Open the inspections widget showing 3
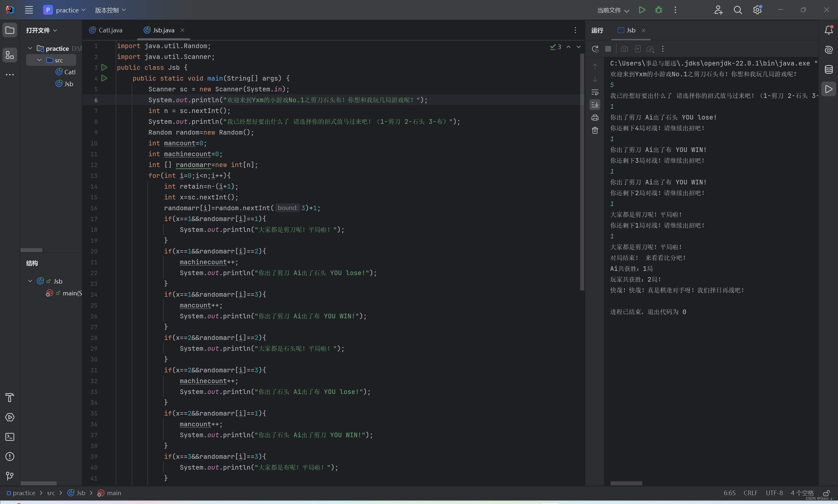The width and height of the screenshot is (838, 504). [x=555, y=47]
